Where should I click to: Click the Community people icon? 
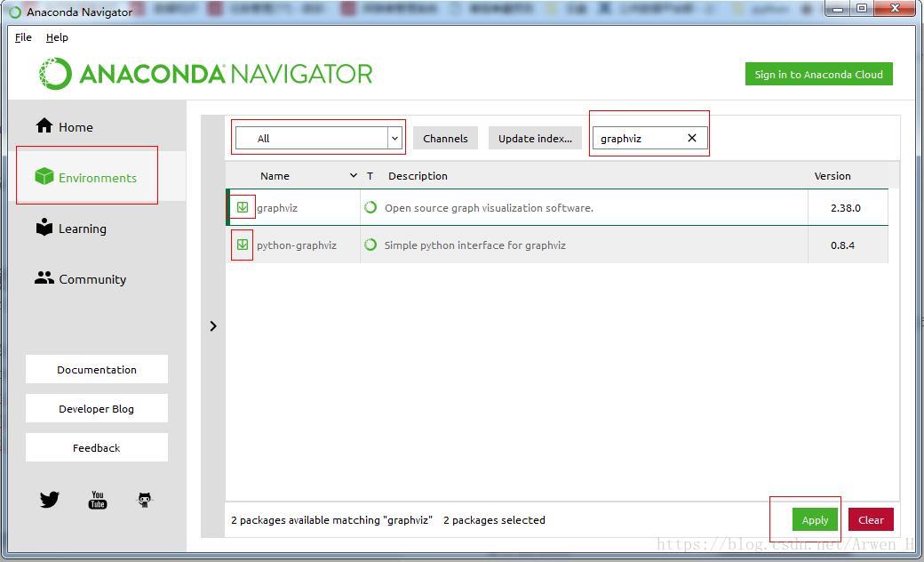44,277
